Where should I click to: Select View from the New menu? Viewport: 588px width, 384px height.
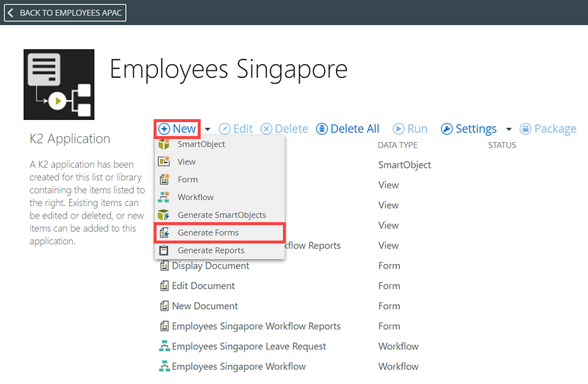(219, 162)
